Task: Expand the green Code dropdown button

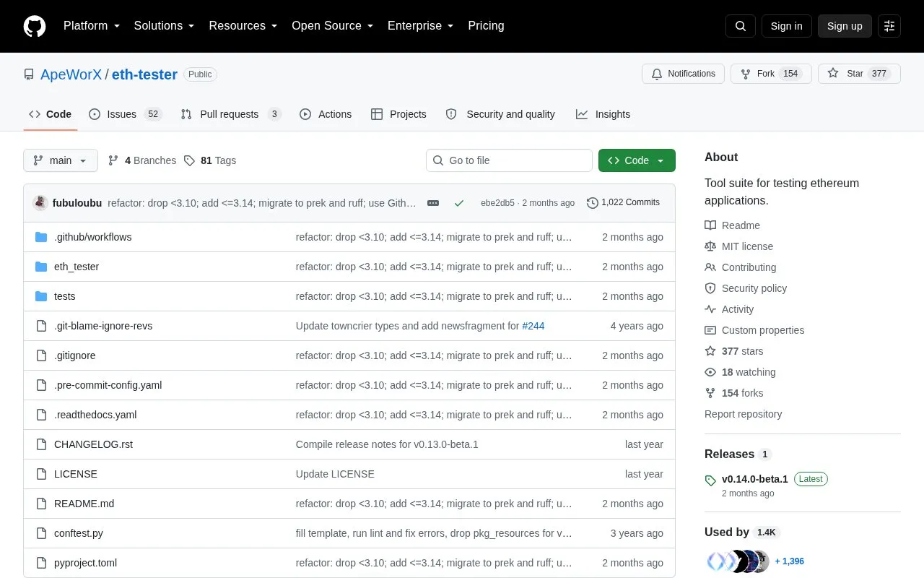Action: 637,160
